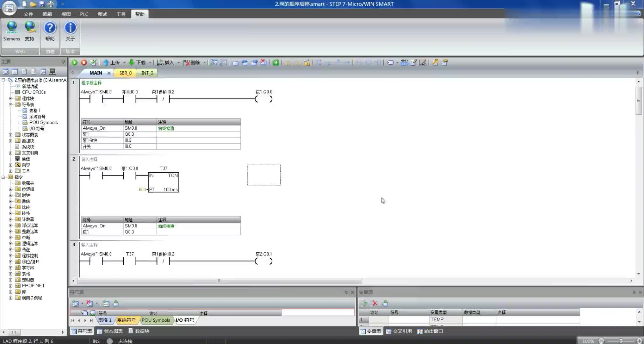This screenshot has height=344, width=644.
Task: Open the 下载 dropdown arrow
Action: (x=150, y=63)
